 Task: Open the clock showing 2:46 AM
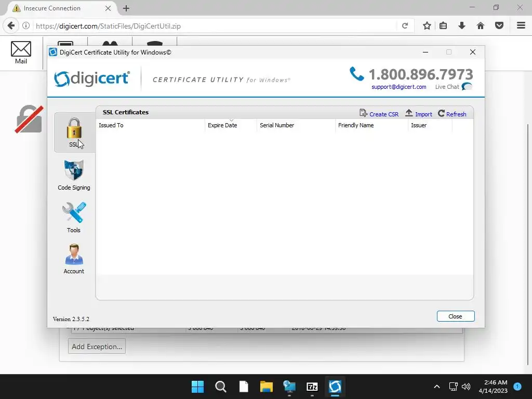493,387
